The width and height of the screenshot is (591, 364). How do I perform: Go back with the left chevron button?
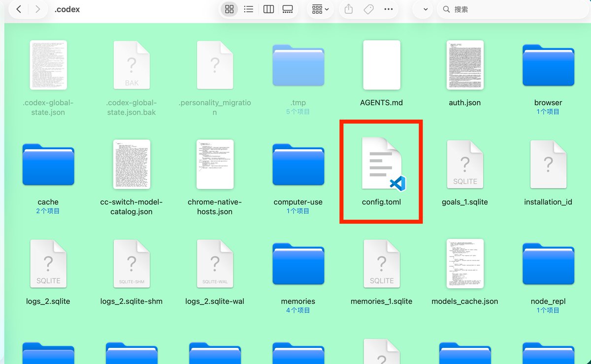click(x=19, y=9)
